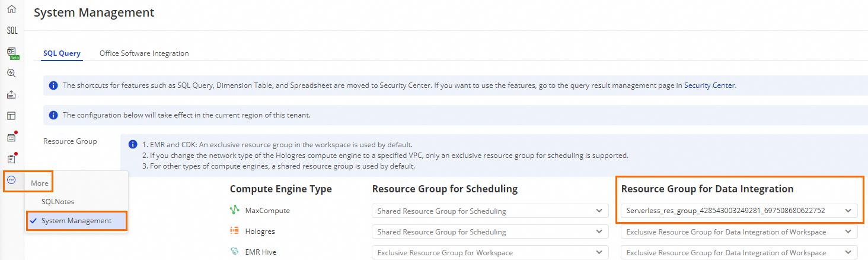Click the MaxCompute engine icon
Viewport: 868px width, 260px height.
pos(235,211)
